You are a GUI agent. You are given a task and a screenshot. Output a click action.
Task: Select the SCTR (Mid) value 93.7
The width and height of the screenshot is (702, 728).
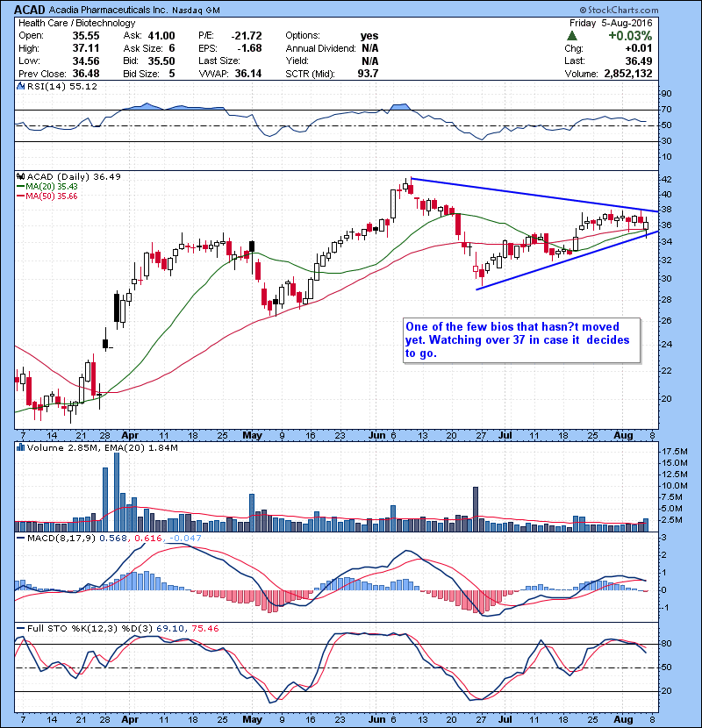pyautogui.click(x=368, y=74)
